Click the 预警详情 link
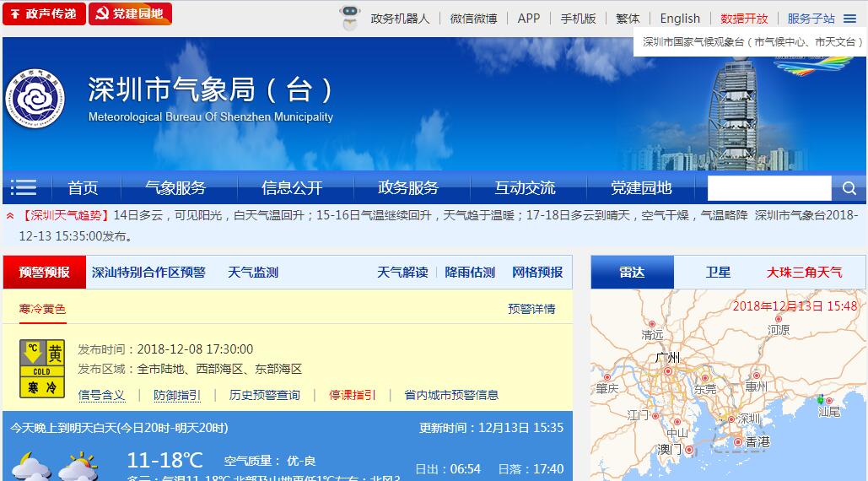The width and height of the screenshot is (868, 481). pyautogui.click(x=531, y=309)
